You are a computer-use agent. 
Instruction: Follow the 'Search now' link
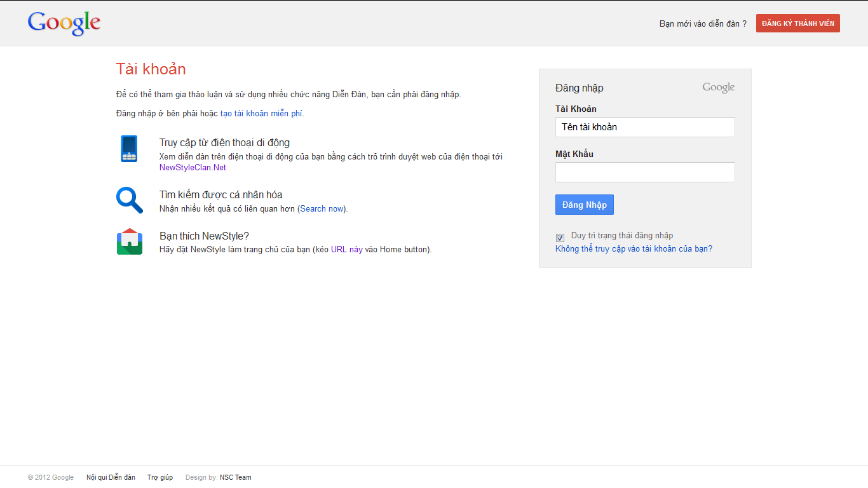point(322,209)
